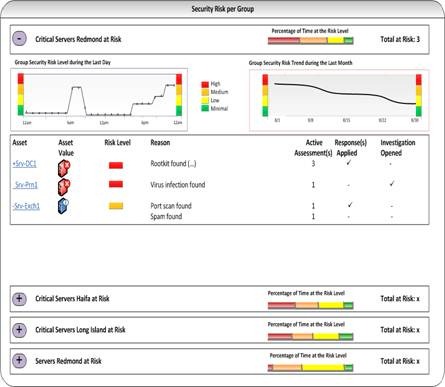
Task: Click the Minimal legend green square
Action: [x=205, y=108]
